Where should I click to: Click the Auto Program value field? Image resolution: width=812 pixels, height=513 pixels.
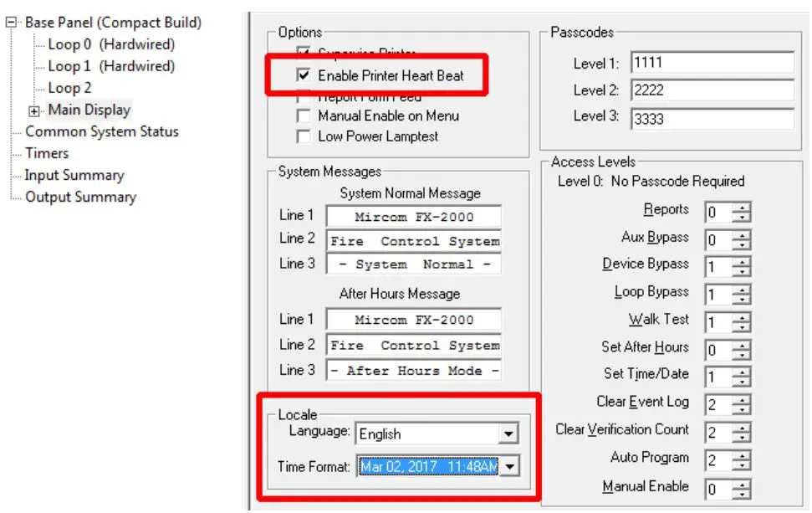719,460
